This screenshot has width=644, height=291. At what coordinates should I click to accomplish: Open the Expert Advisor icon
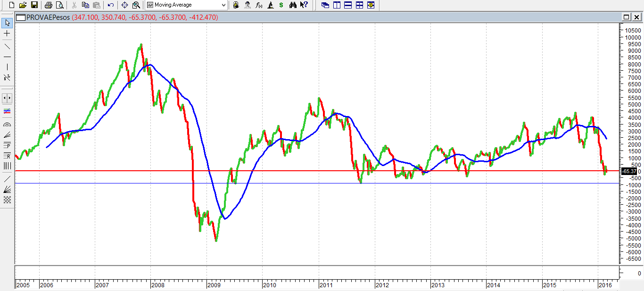point(236,5)
